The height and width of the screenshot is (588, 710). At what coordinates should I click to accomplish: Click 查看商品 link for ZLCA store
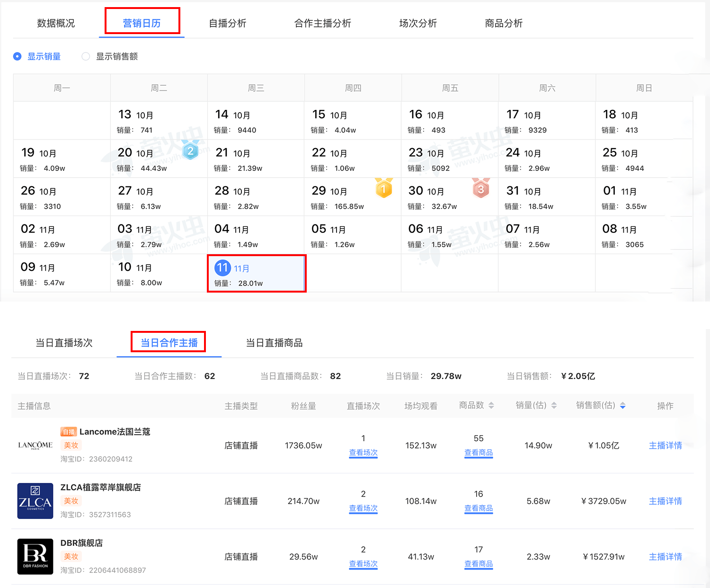pyautogui.click(x=479, y=508)
